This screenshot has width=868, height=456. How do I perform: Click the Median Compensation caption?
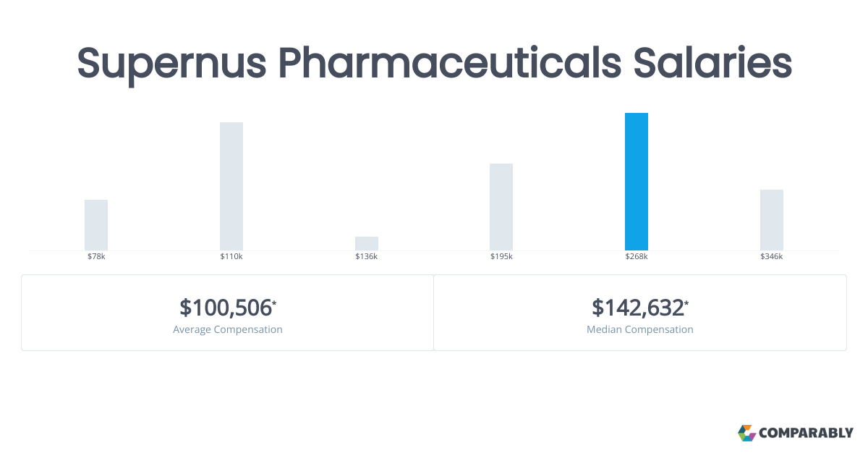point(640,329)
